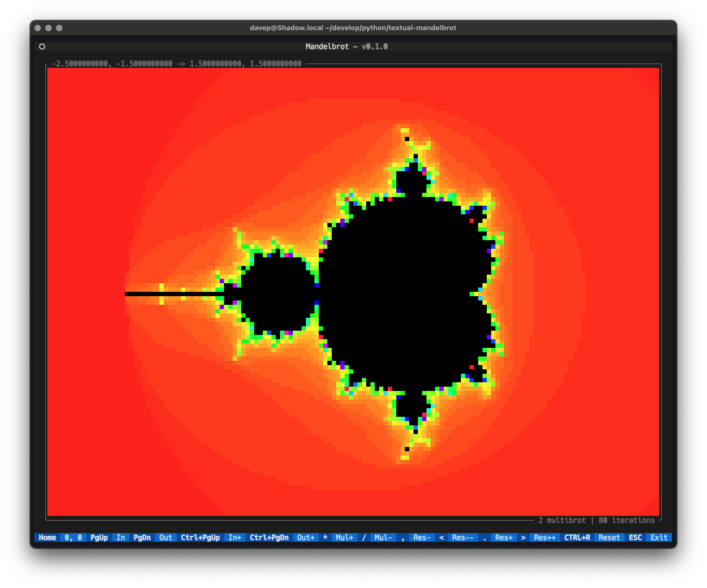This screenshot has height=588, width=707.
Task: Click the coordinate range label on the top border
Action: pos(176,63)
